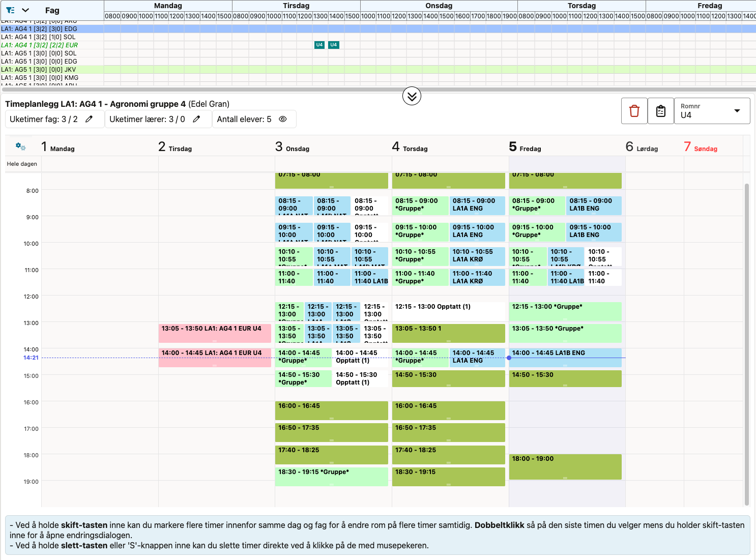Viewport: 756px width, 560px height.
Task: Click the Antall elever: 5 label
Action: tap(244, 119)
